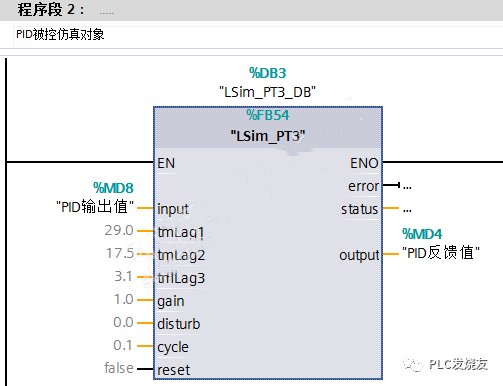
Task: Edit the cycle value 0.1
Action: (123, 345)
